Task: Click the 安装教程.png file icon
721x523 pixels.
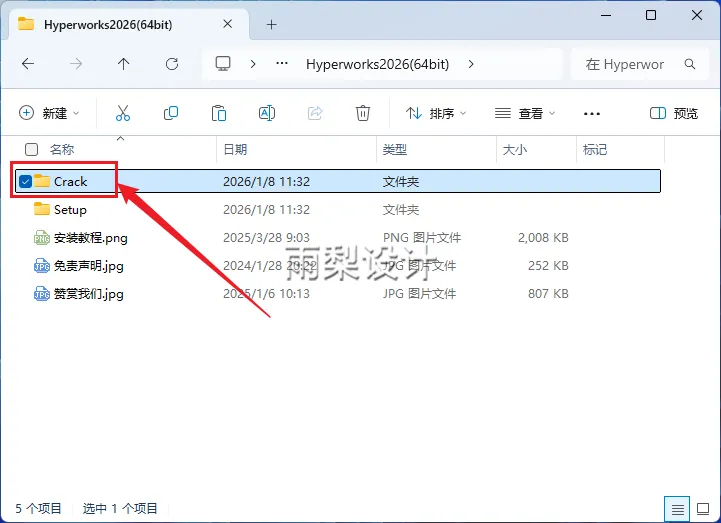Action: 42,237
